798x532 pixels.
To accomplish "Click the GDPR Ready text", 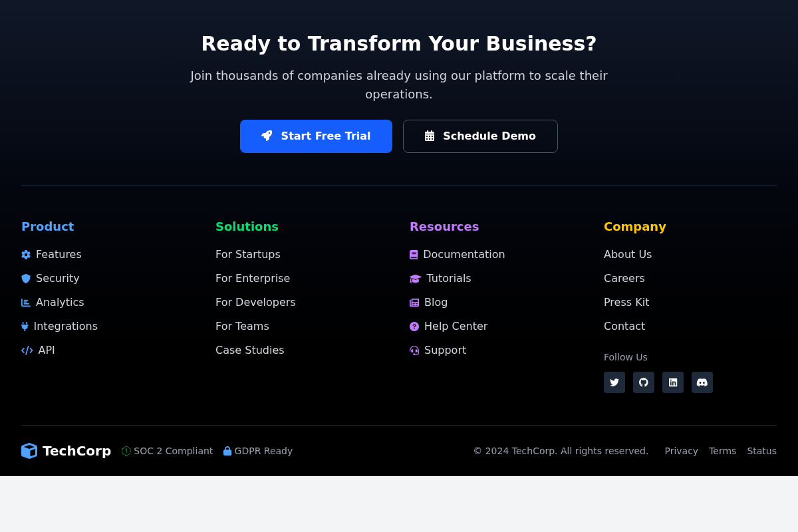I will tap(263, 451).
